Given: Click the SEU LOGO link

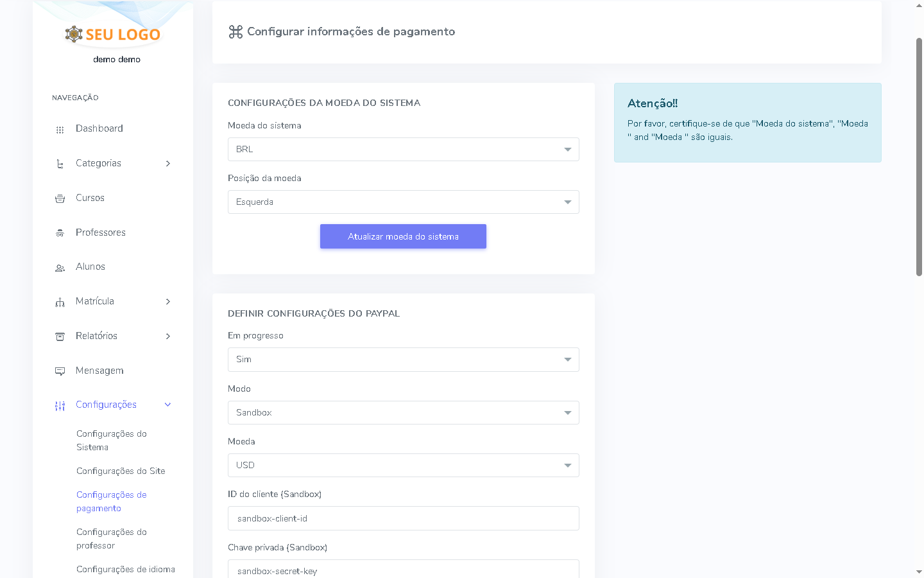Looking at the screenshot, I should (x=113, y=35).
